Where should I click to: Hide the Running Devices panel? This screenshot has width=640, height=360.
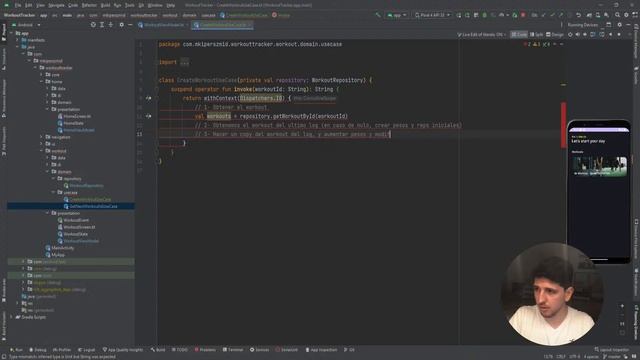(x=628, y=25)
